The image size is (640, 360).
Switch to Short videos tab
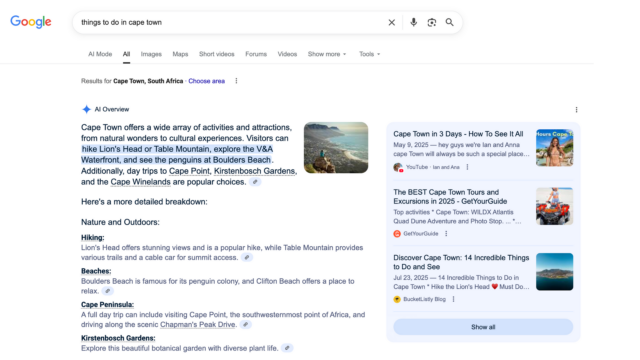point(217,54)
